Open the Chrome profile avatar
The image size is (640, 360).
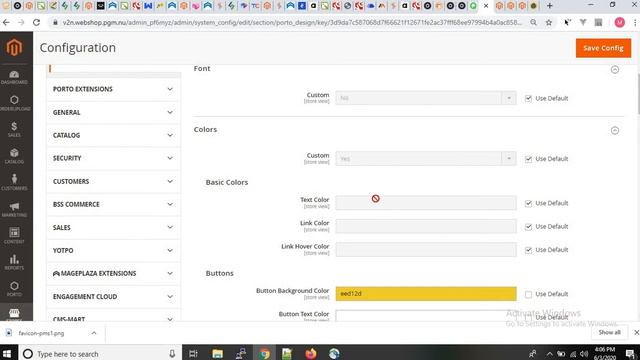tap(620, 23)
